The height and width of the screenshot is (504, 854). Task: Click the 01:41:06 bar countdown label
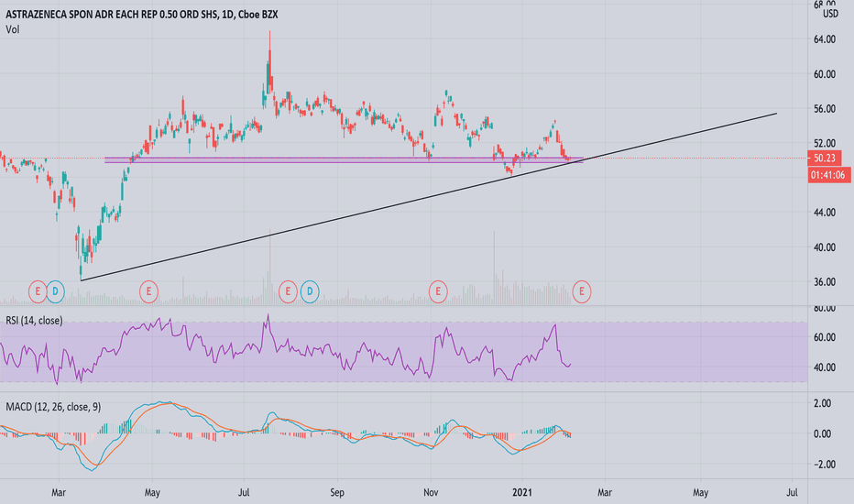[827, 175]
